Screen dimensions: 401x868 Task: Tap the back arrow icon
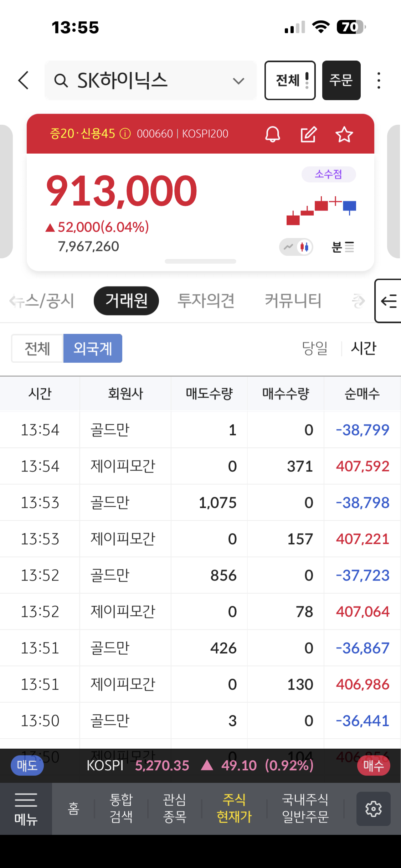[x=24, y=80]
